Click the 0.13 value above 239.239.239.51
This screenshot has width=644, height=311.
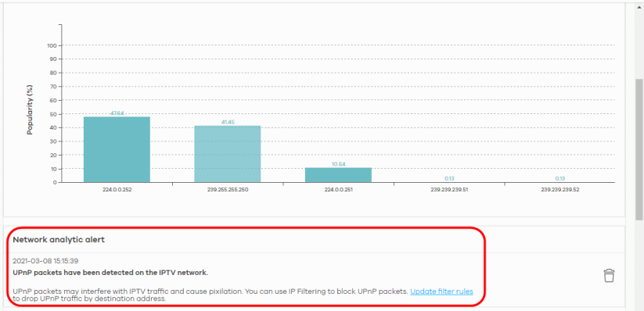(x=449, y=178)
